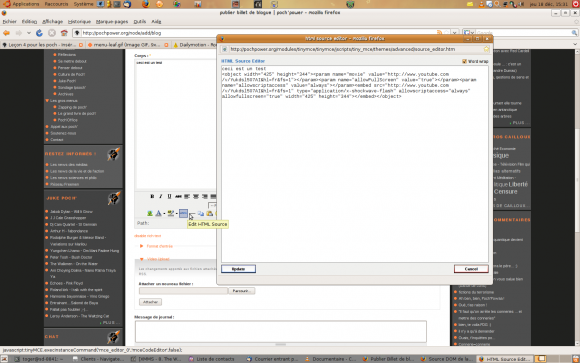
Task: Click in the HTML source text area
Action: [x=355, y=164]
